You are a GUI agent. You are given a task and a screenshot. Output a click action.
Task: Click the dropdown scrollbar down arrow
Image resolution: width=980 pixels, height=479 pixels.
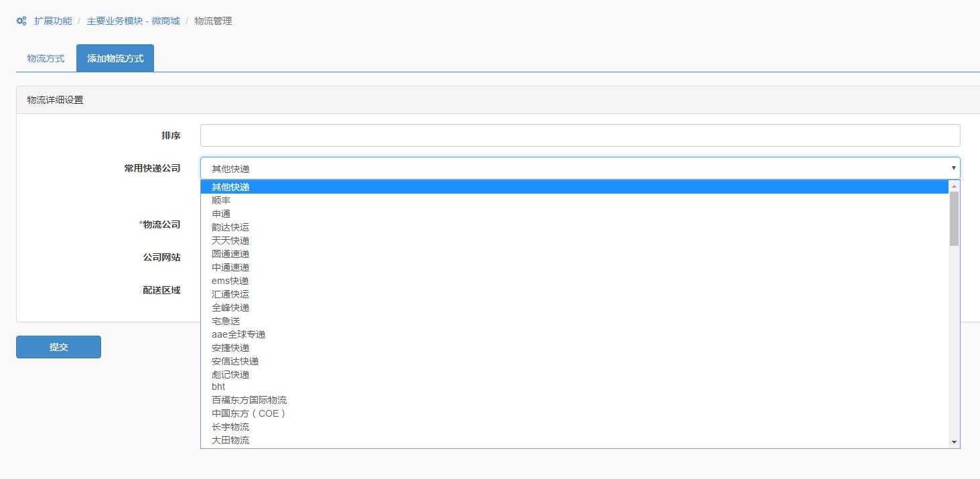click(954, 442)
